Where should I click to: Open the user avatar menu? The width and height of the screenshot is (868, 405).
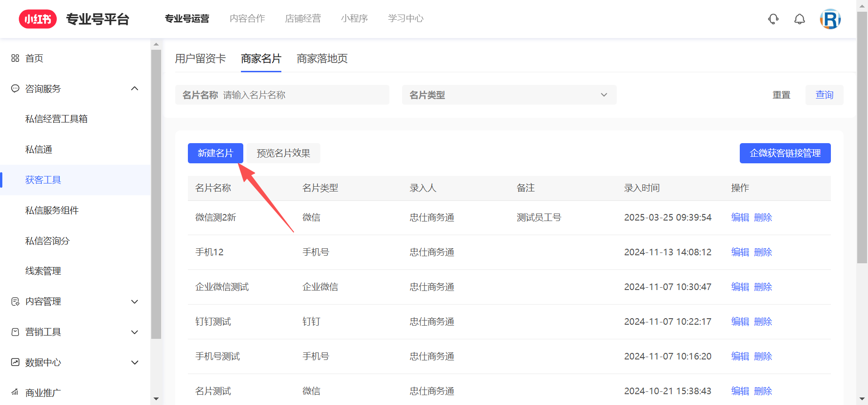click(830, 19)
